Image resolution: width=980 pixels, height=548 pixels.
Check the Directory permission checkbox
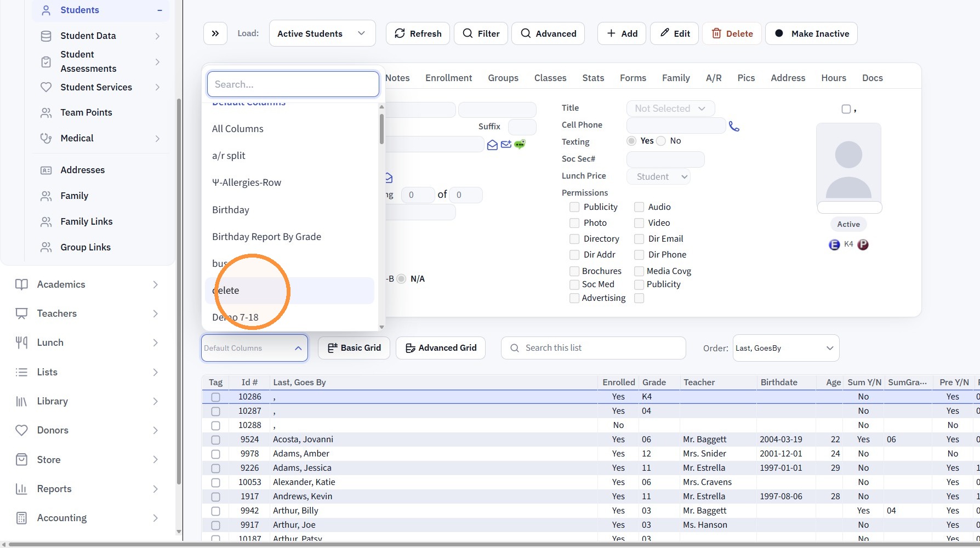574,239
